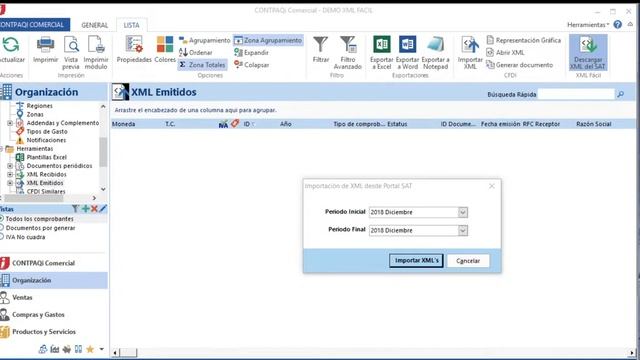Select Todos los comprobantes view
Image resolution: width=640 pixels, height=360 pixels.
(x=39, y=219)
